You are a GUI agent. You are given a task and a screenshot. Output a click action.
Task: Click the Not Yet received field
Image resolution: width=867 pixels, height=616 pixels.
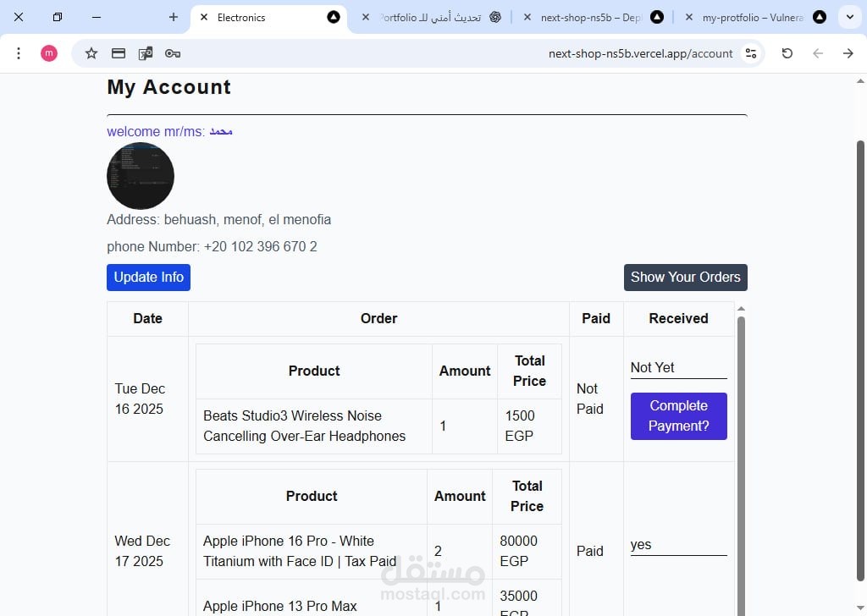(678, 368)
